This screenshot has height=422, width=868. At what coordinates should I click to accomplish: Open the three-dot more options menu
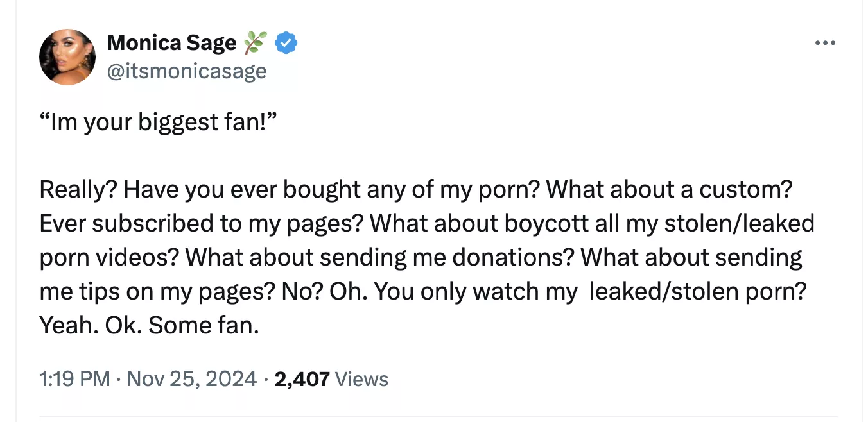tap(824, 43)
